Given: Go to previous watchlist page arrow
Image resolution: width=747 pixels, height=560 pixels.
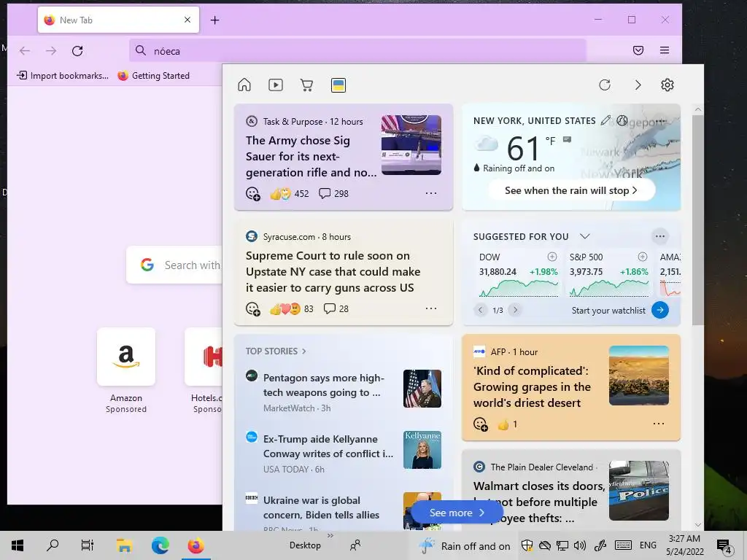Looking at the screenshot, I should (x=480, y=310).
